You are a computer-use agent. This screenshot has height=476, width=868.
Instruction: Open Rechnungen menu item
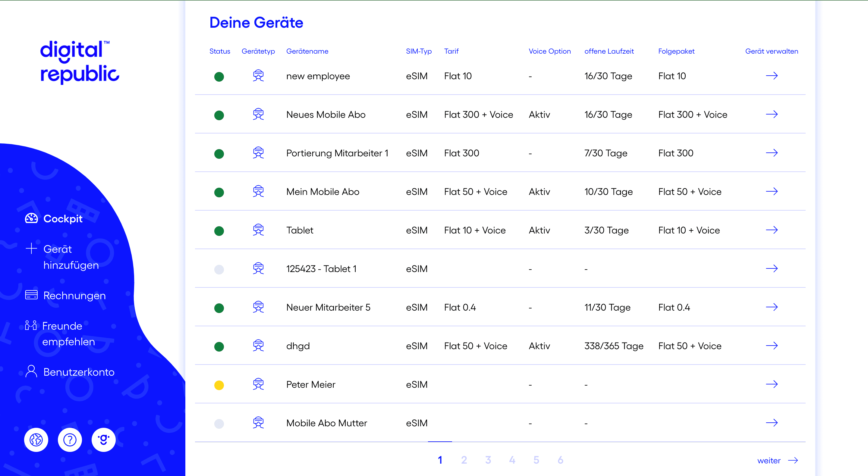74,296
